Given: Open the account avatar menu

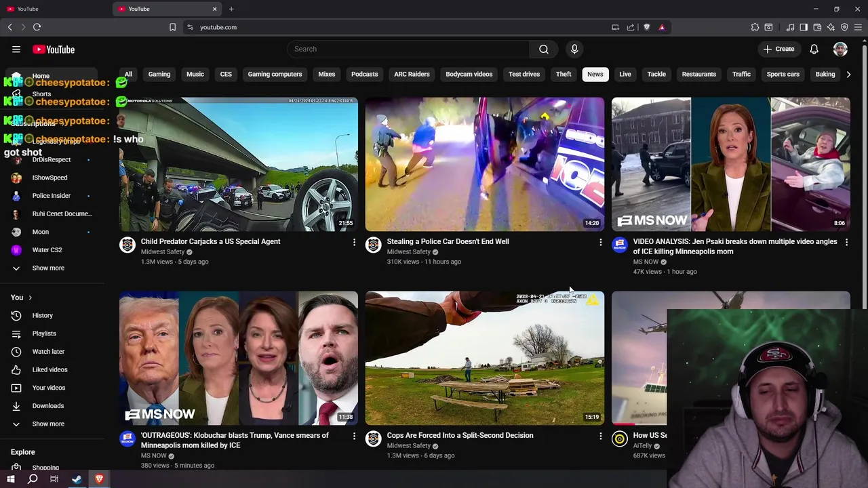Looking at the screenshot, I should pos(840,49).
